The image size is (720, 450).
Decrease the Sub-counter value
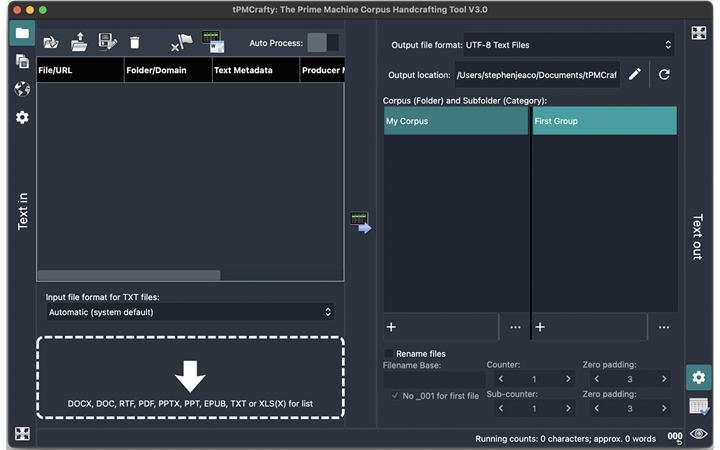point(501,408)
